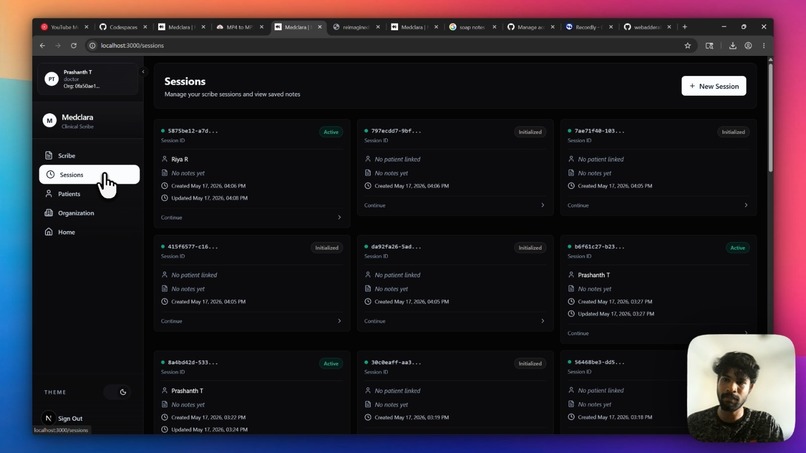The image size is (806, 453).
Task: Click the Patients person icon
Action: tap(49, 194)
